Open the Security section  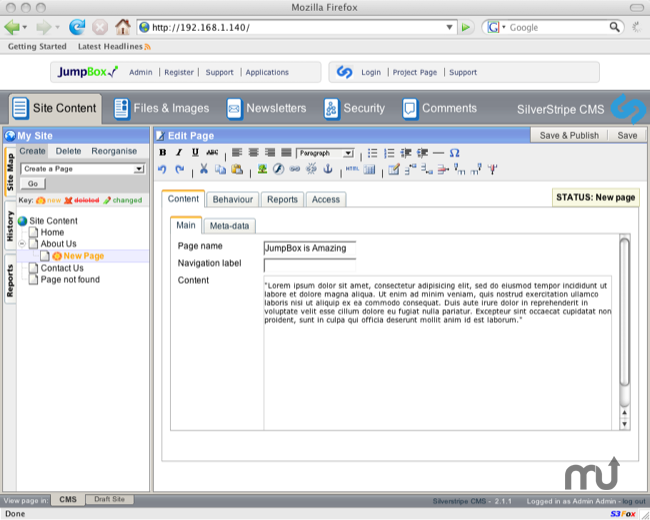point(354,109)
